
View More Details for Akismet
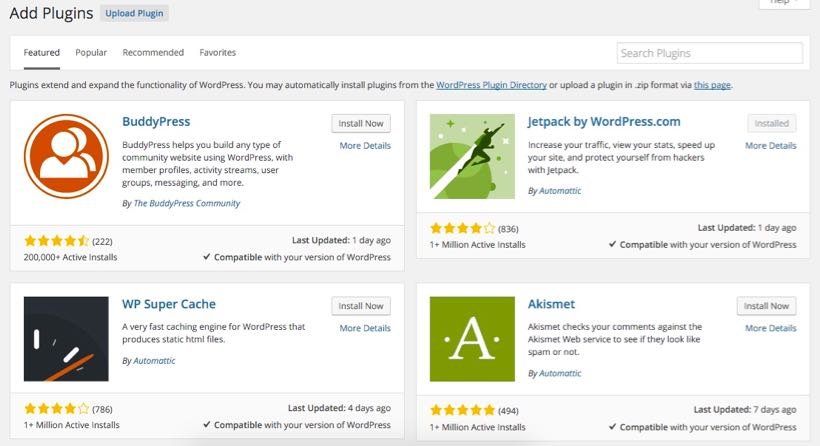tap(771, 328)
